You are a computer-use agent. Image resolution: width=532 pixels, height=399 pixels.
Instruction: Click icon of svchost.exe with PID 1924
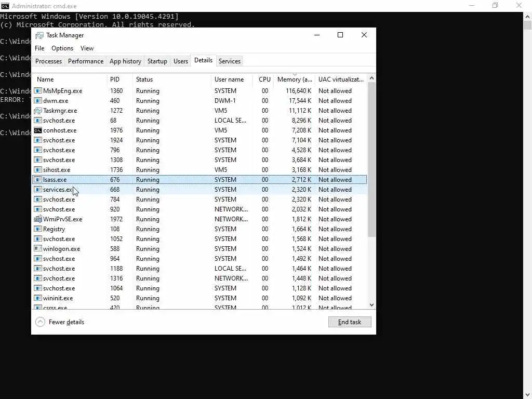point(38,140)
